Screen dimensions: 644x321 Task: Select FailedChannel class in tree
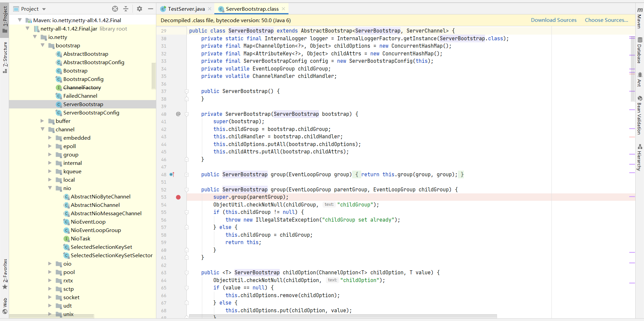coord(80,96)
